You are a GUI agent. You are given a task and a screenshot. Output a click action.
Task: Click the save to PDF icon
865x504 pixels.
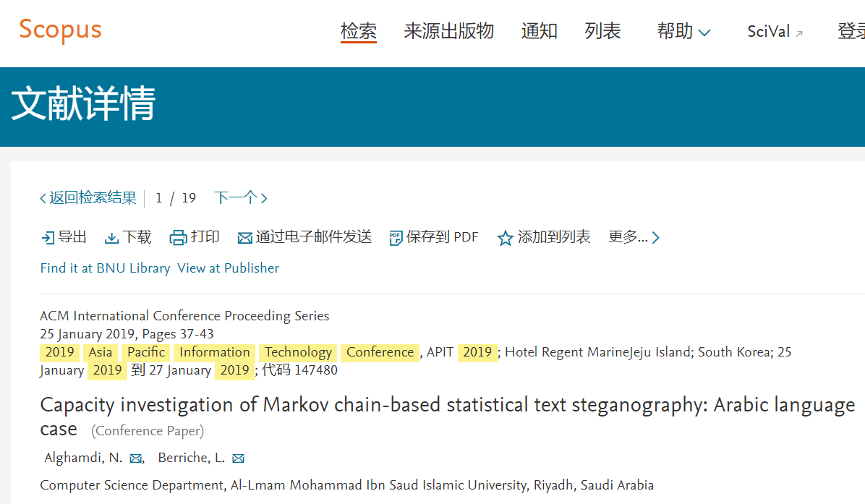(x=396, y=238)
